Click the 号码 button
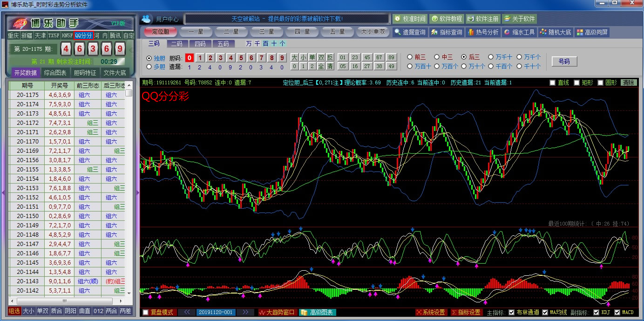This screenshot has width=644, height=321. (x=564, y=61)
